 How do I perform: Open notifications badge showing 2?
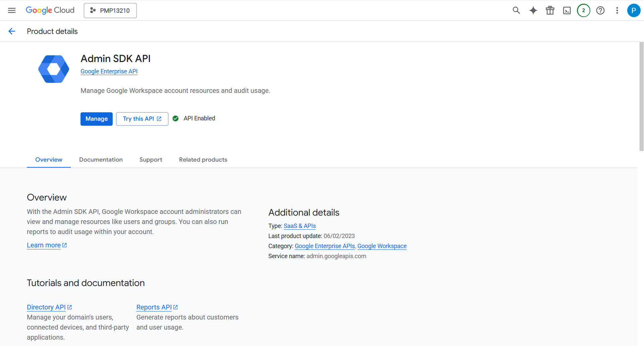(x=583, y=10)
